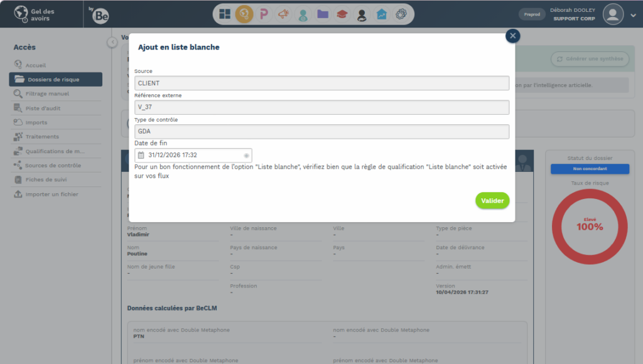This screenshot has width=643, height=364.
Task: Click the orange globe module icon
Action: 244,14
